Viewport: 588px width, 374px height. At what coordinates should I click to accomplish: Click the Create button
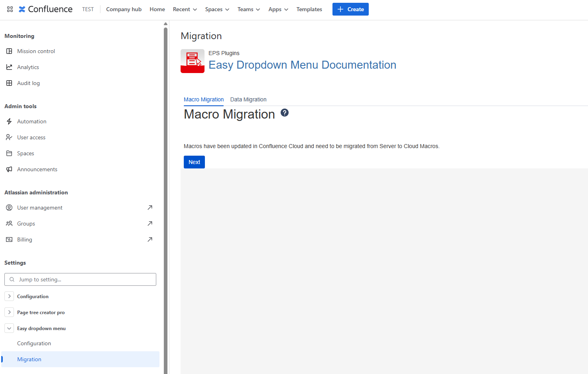(x=350, y=9)
